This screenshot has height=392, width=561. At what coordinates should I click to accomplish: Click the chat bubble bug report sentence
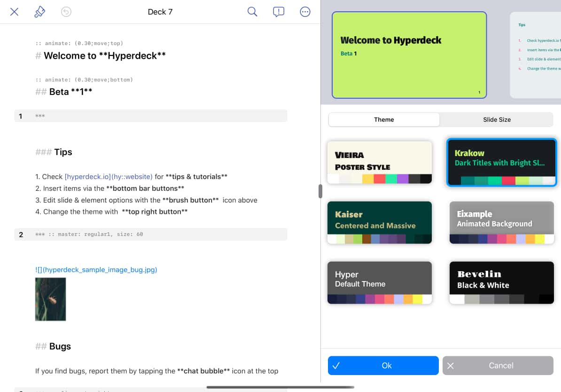point(156,371)
